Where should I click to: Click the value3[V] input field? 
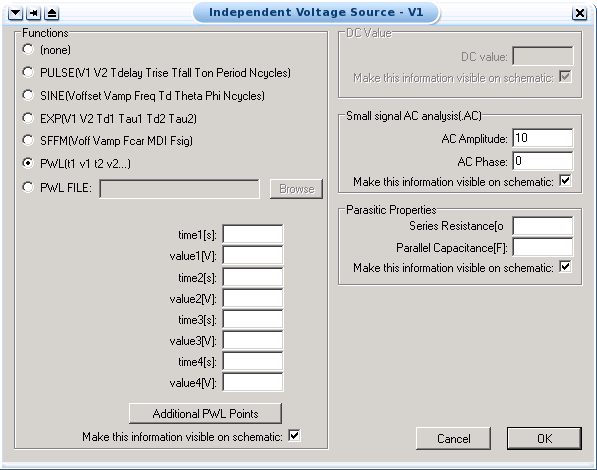(x=253, y=340)
